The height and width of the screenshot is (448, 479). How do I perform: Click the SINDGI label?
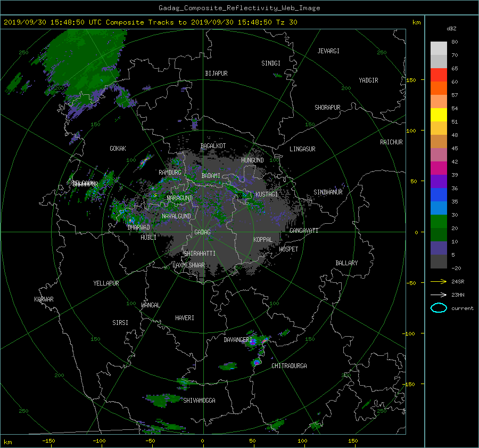coord(271,63)
